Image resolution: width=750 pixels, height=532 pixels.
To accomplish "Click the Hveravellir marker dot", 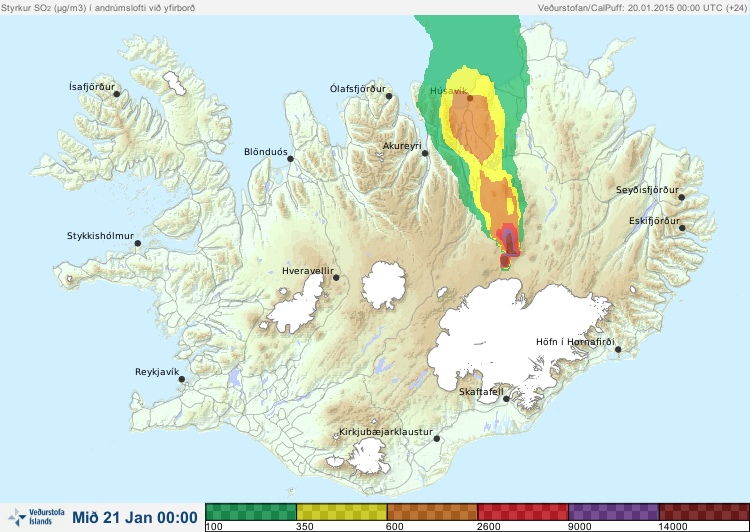I will click(x=336, y=278).
